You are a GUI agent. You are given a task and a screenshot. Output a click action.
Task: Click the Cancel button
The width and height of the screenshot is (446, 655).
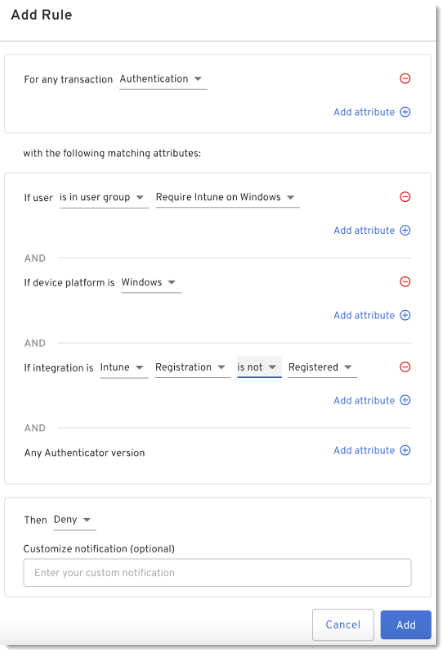[x=343, y=625]
